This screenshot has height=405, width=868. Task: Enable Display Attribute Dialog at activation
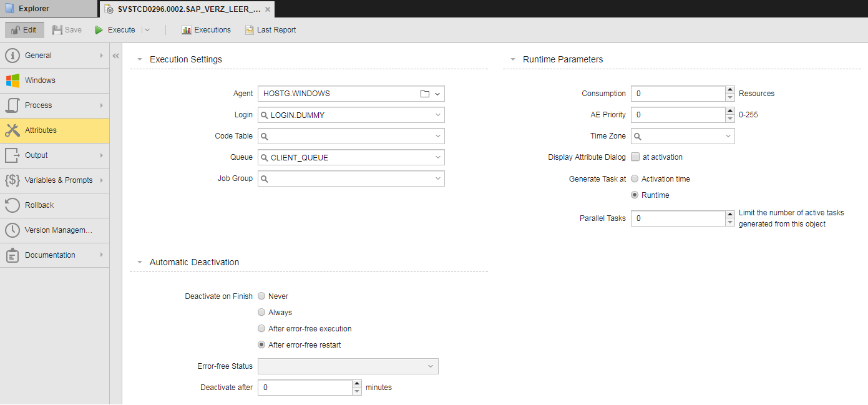coord(635,157)
